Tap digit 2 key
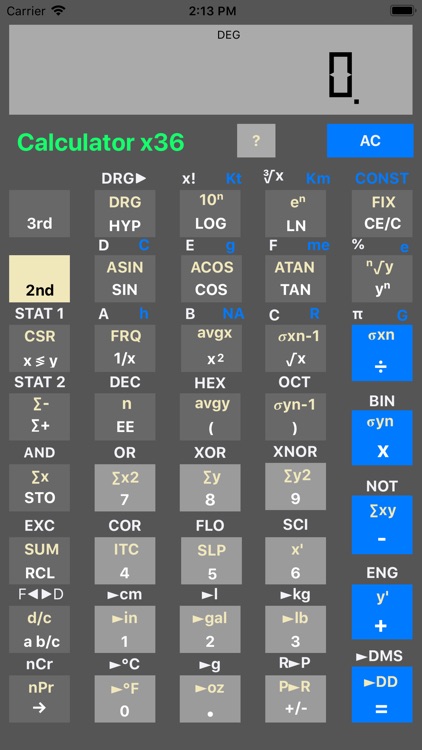The image size is (422, 750). (x=211, y=629)
